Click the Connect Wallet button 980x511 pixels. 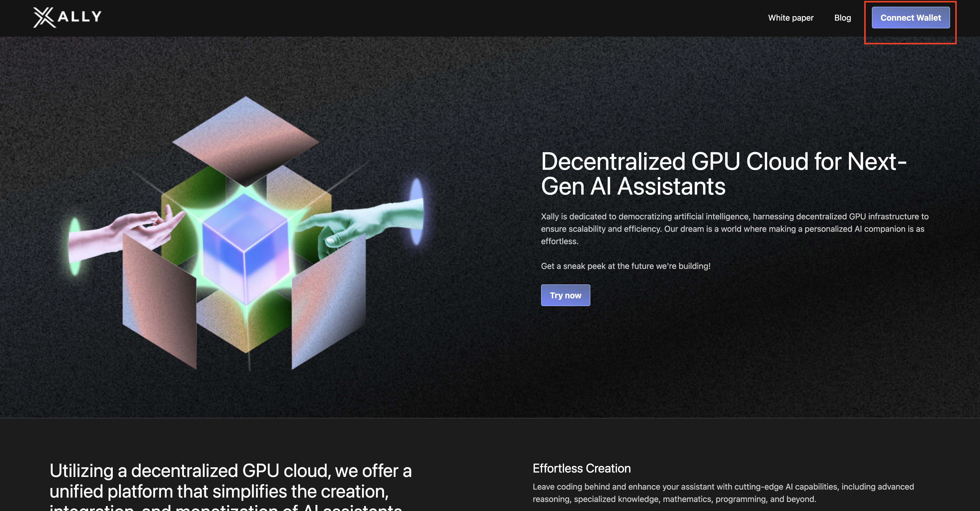coord(910,18)
